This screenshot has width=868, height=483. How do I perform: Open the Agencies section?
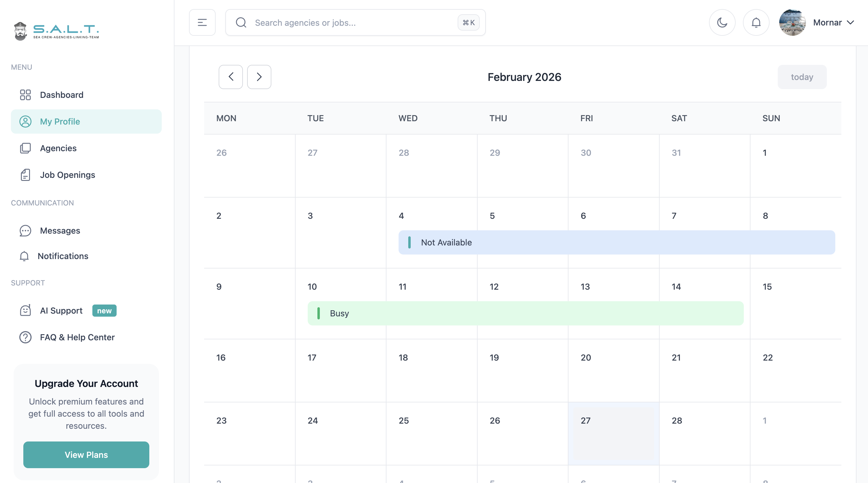[x=58, y=148]
